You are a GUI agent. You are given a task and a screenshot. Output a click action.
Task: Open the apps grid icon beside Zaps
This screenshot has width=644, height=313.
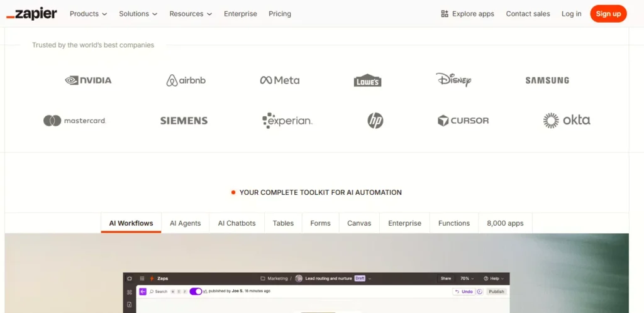click(x=142, y=278)
